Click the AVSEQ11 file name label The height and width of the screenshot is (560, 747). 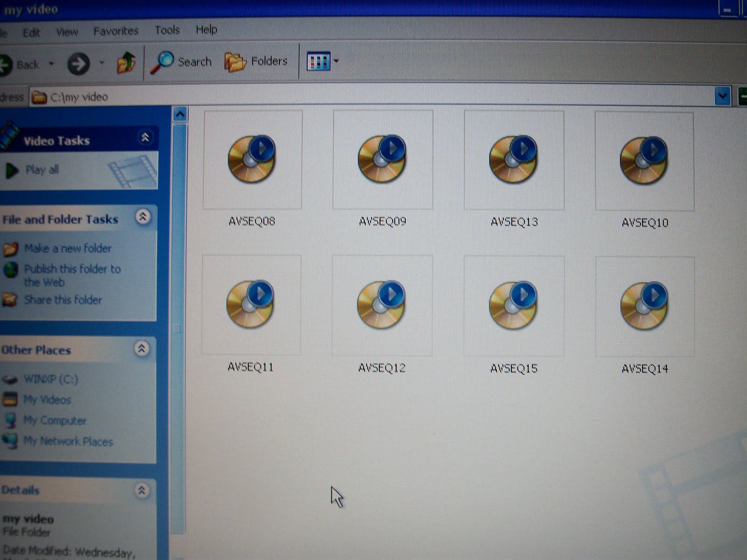(x=251, y=367)
